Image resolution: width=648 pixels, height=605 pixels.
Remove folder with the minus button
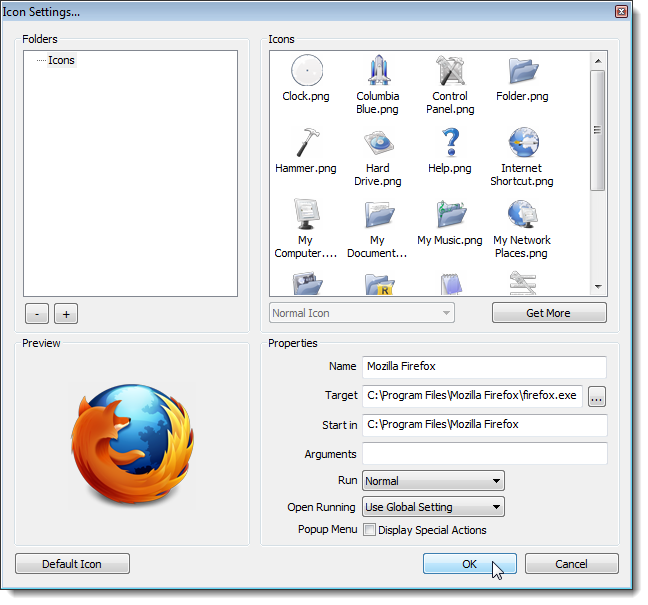coord(37,314)
